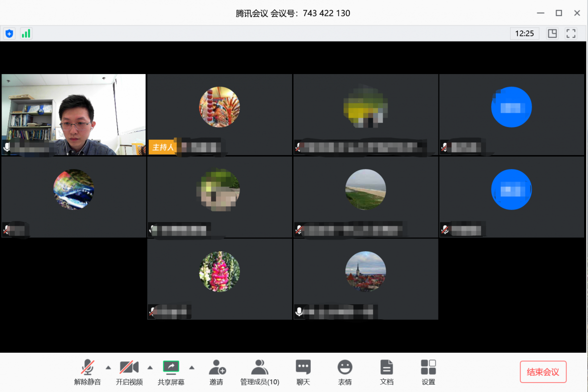Open the 文档 documents panel

387,372
